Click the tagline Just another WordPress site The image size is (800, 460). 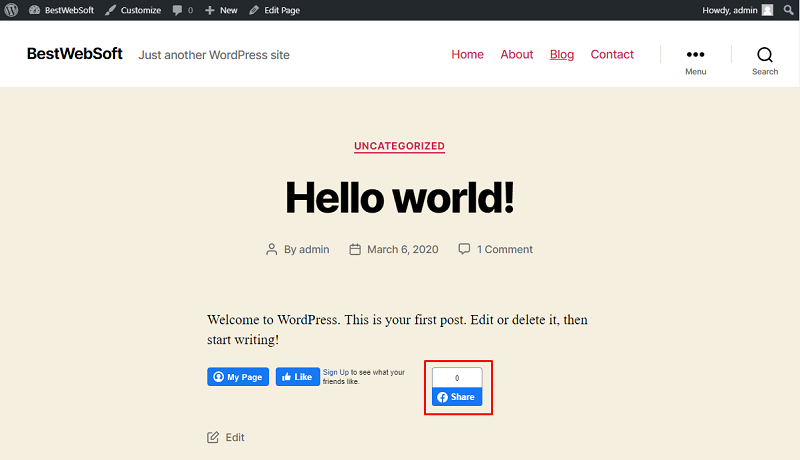(214, 55)
